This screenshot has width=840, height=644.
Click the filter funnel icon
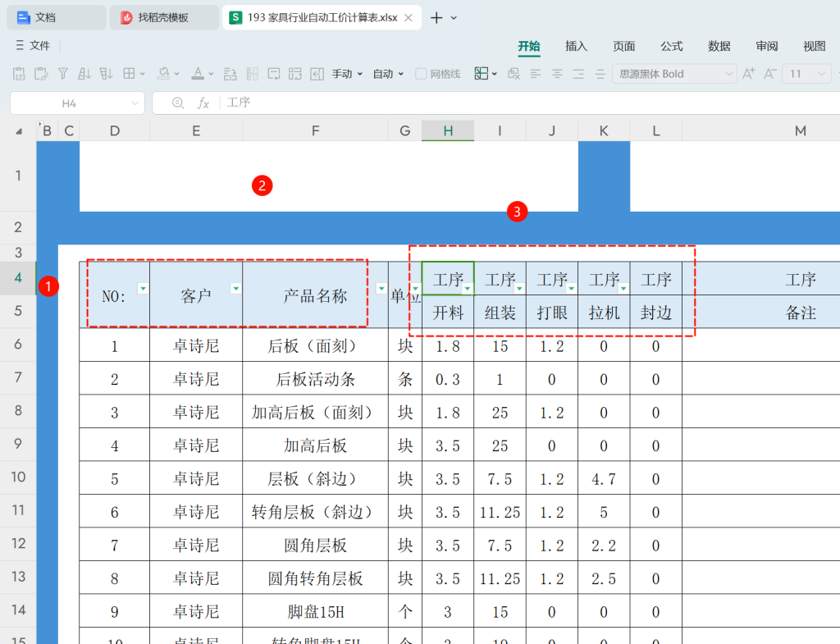coord(62,73)
